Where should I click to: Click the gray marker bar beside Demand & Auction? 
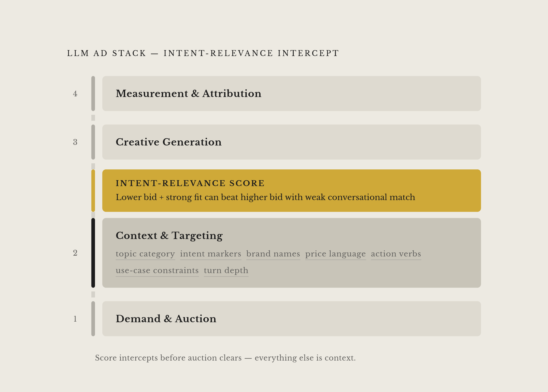click(x=93, y=319)
